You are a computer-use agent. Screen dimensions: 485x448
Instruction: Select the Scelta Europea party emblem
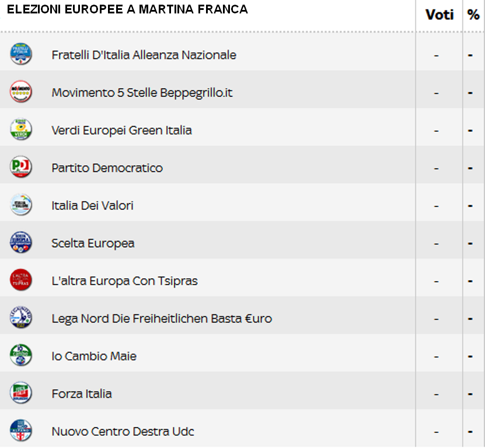coord(21,242)
